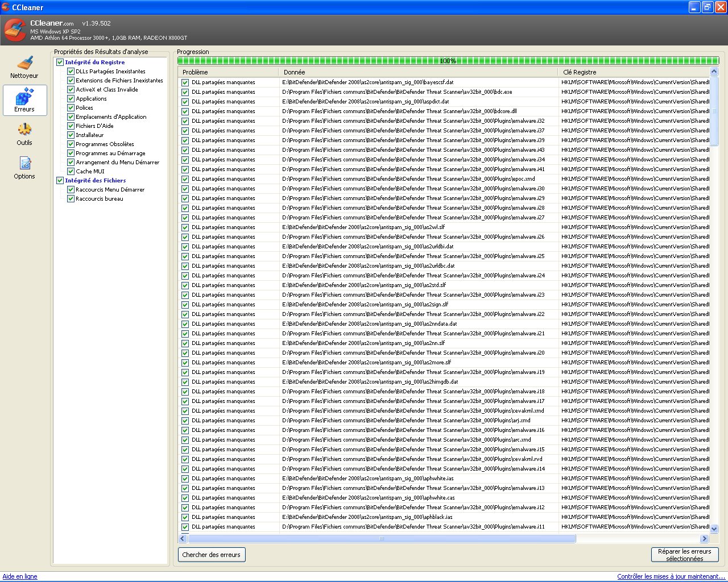The height and width of the screenshot is (582, 728).
Task: Open the Outils tools section
Action: coord(24,134)
